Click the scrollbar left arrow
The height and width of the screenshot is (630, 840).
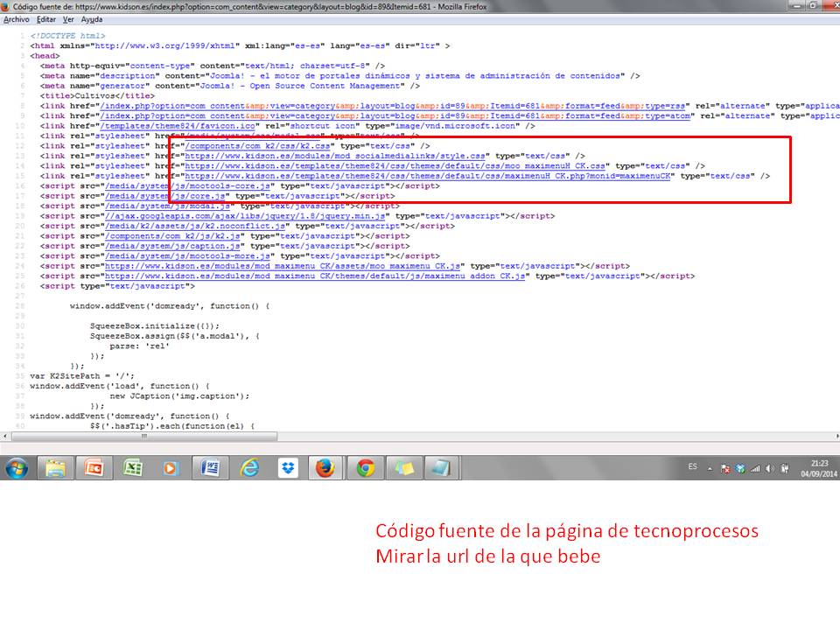[x=5, y=437]
